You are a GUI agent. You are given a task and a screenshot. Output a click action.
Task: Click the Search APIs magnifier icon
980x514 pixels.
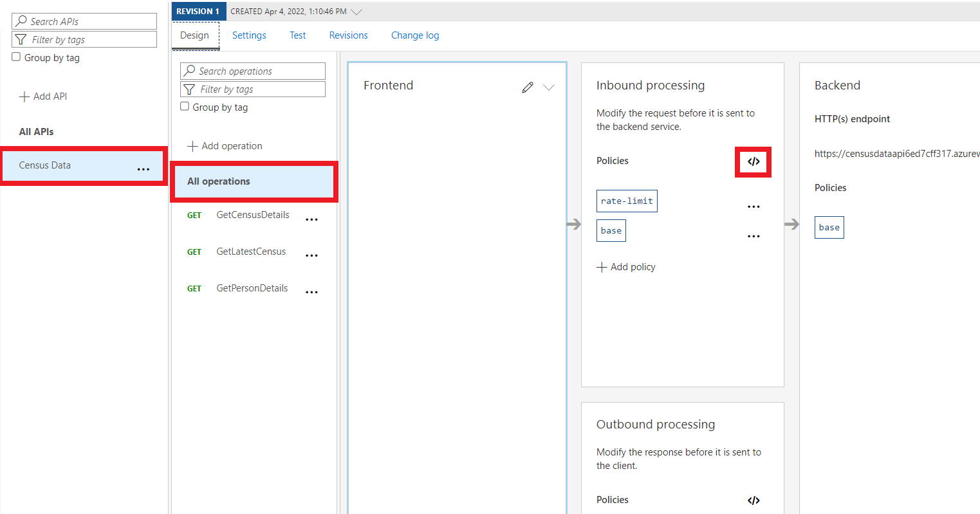pyautogui.click(x=21, y=21)
